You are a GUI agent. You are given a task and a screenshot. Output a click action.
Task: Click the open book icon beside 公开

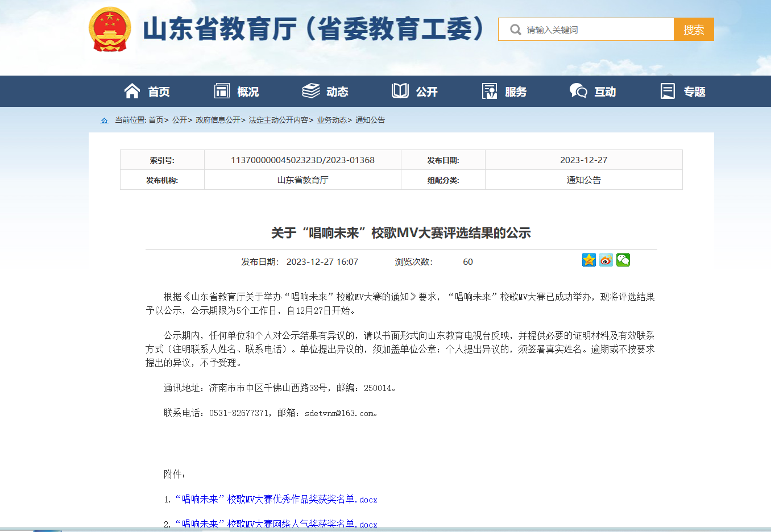(x=400, y=91)
